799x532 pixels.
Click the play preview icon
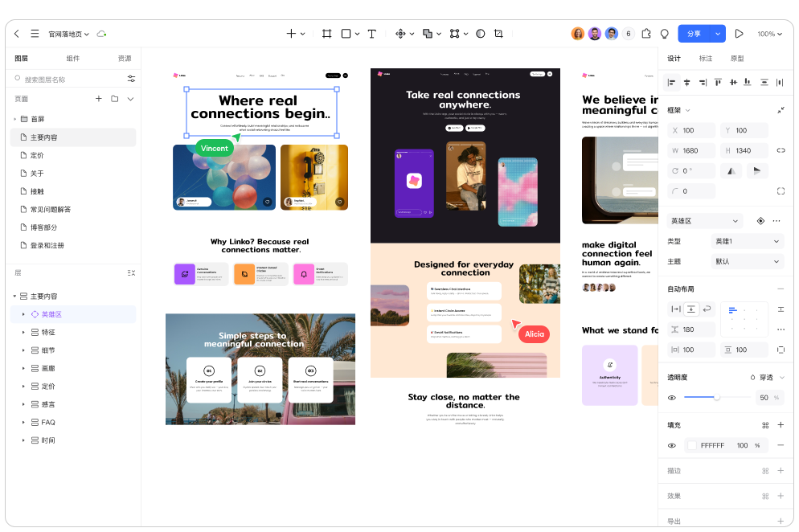(x=739, y=34)
